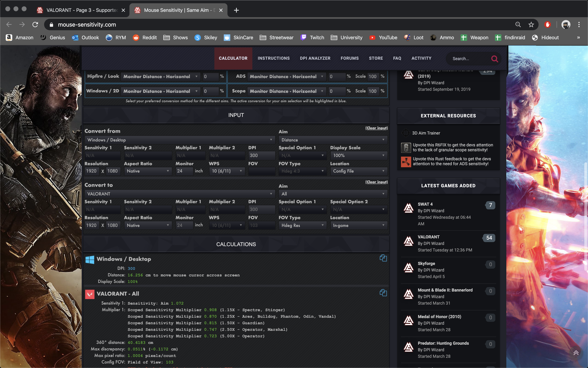Click the Skyforge game logo icon
Image resolution: width=588 pixels, height=368 pixels.
pyautogui.click(x=409, y=267)
